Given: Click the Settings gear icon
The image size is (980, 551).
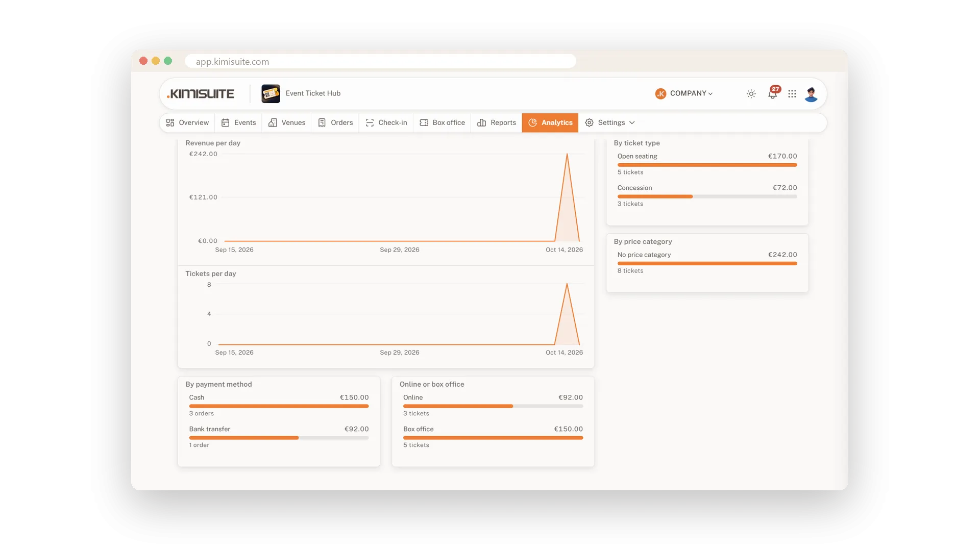Looking at the screenshot, I should coord(589,123).
